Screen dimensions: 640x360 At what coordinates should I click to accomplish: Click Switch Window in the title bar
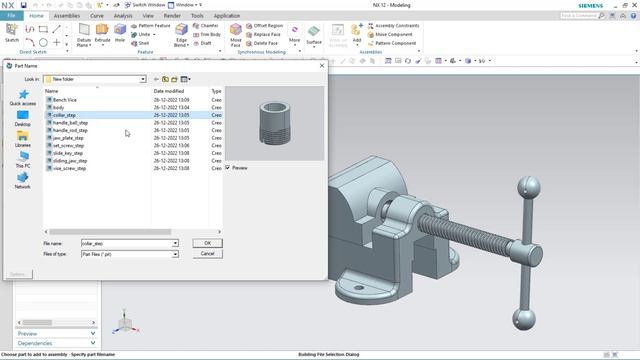pyautogui.click(x=145, y=5)
